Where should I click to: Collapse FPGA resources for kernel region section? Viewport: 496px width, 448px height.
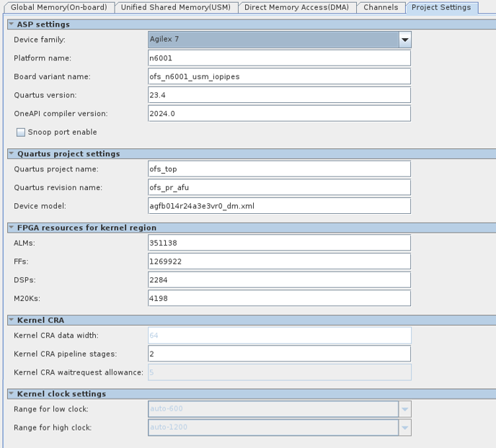(x=11, y=228)
